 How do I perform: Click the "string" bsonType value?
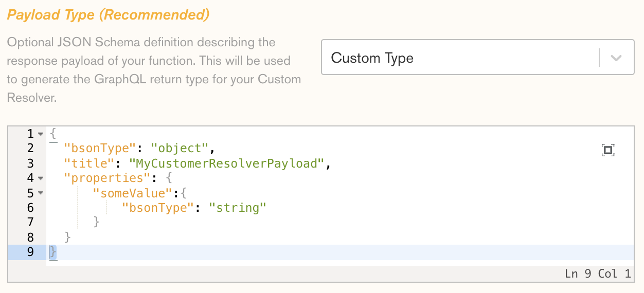(x=238, y=208)
